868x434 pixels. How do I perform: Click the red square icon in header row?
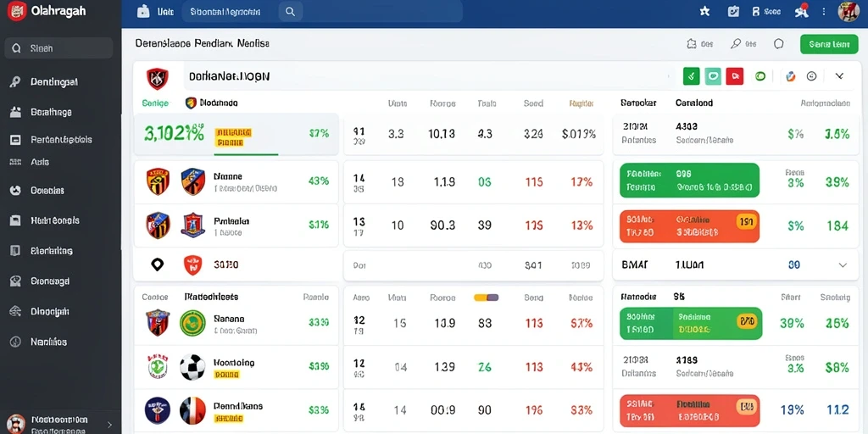(734, 76)
